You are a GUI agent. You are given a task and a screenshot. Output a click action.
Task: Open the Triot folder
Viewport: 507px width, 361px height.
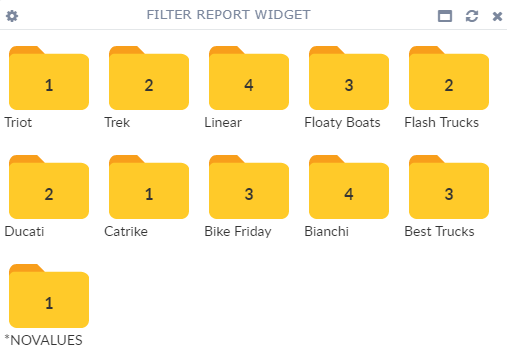(x=49, y=78)
